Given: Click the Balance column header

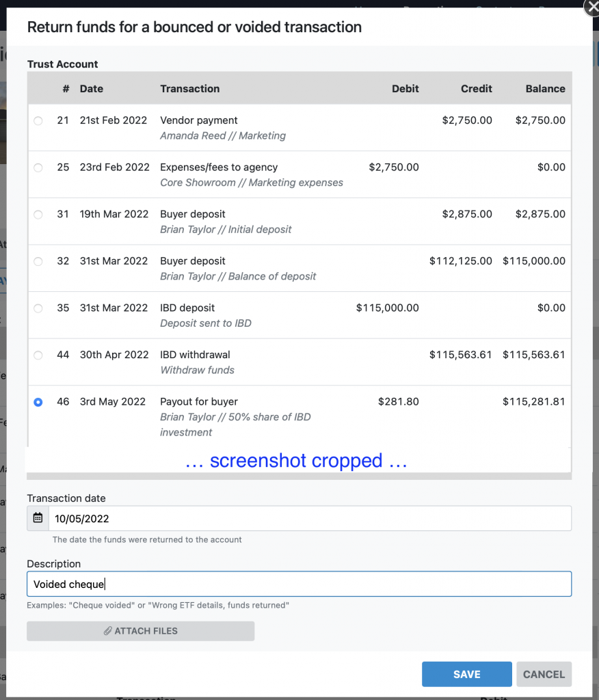Looking at the screenshot, I should click(545, 89).
